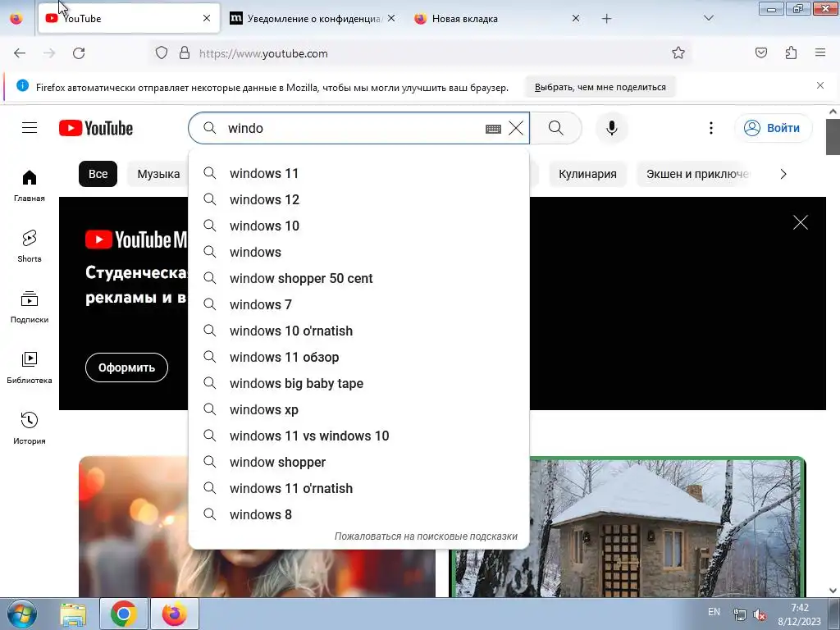This screenshot has width=840, height=630.
Task: Click Пожаловаться на поисковые подсказки link
Action: [426, 536]
